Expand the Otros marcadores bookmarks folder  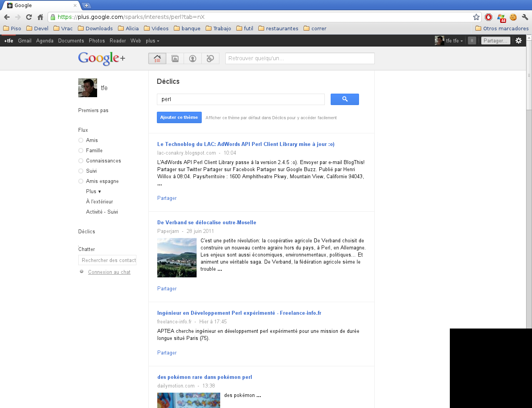502,28
